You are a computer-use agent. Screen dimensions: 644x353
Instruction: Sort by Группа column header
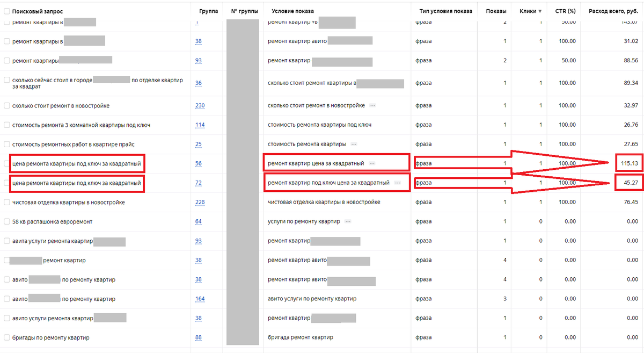(208, 11)
